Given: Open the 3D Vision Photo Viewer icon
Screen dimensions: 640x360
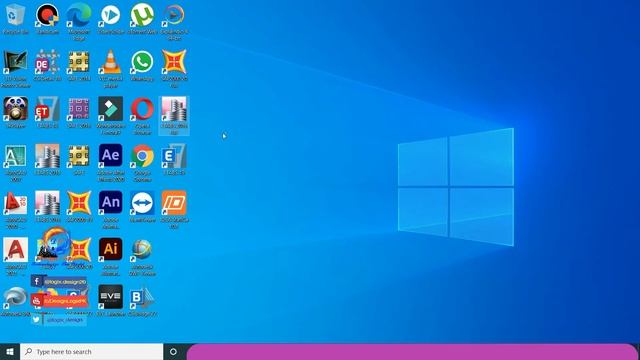Looking at the screenshot, I should point(16,62).
